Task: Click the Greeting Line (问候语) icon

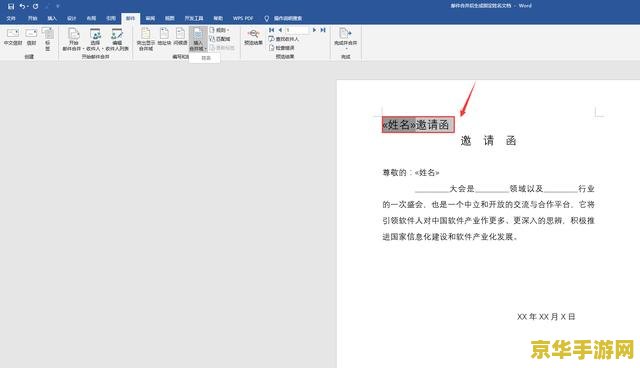Action: point(180,37)
